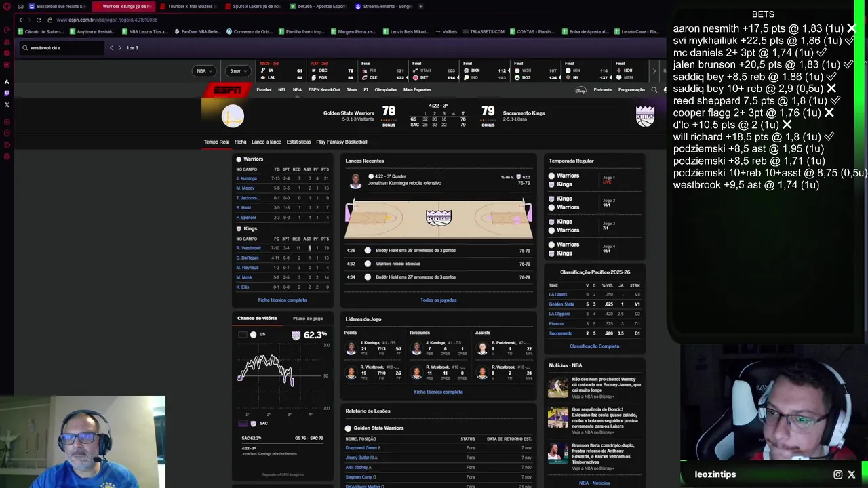Open Brunson triple-double news thumbnail
This screenshot has height=488, width=868.
pos(558,452)
